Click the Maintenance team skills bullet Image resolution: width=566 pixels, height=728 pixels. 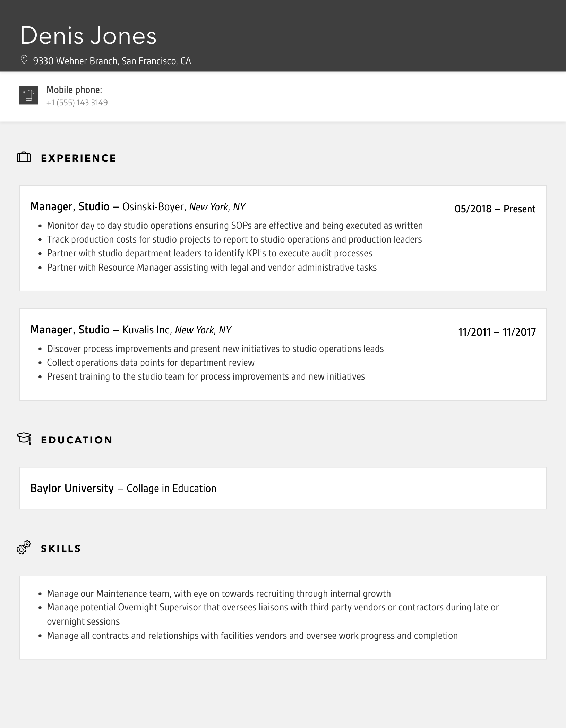pos(218,593)
